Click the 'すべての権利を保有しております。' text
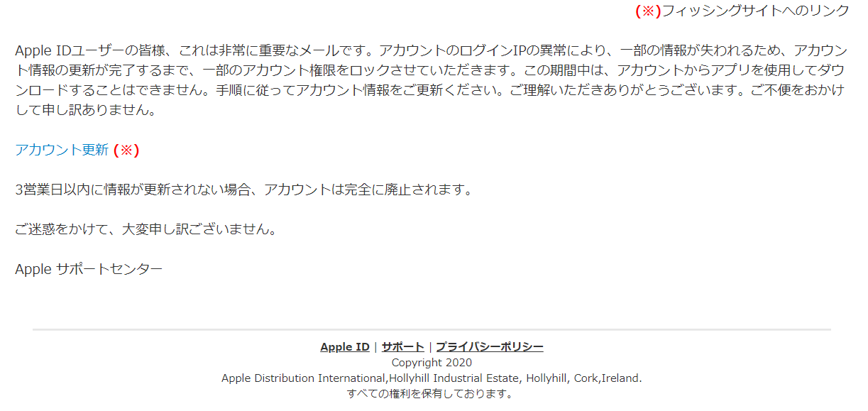The image size is (868, 411). pyautogui.click(x=432, y=394)
